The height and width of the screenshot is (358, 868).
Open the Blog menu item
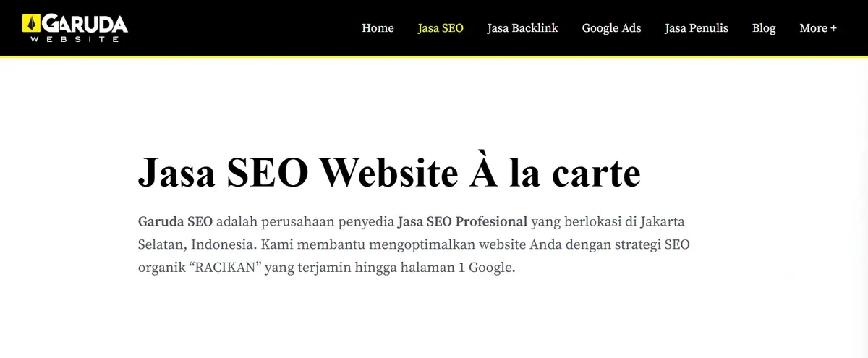(764, 28)
